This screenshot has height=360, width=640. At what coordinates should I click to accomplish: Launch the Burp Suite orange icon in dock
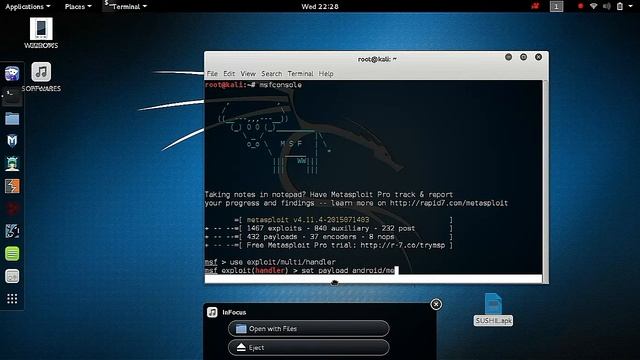pos(12,186)
